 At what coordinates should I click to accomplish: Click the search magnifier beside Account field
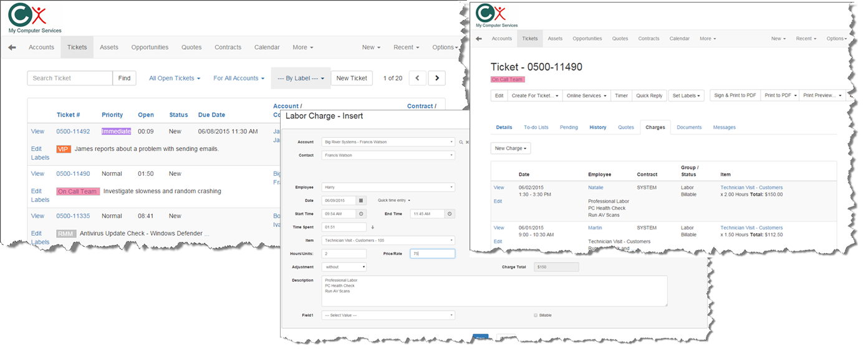tap(461, 142)
